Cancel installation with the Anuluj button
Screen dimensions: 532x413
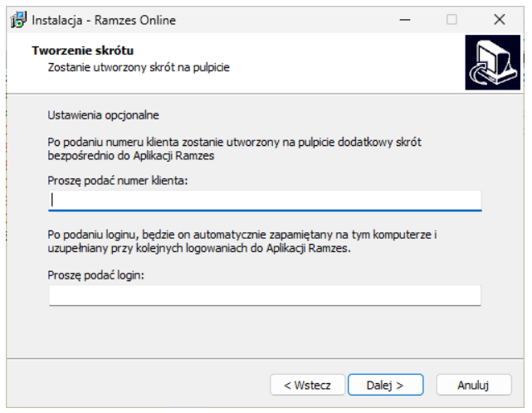tap(474, 385)
